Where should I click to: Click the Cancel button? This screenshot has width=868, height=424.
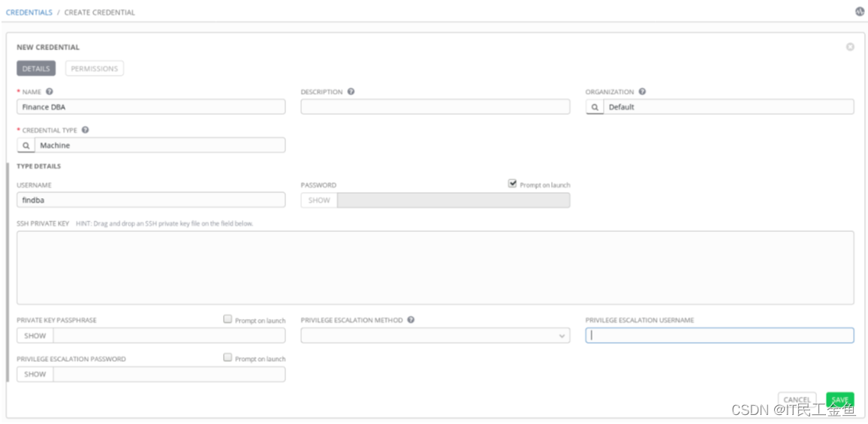click(797, 400)
